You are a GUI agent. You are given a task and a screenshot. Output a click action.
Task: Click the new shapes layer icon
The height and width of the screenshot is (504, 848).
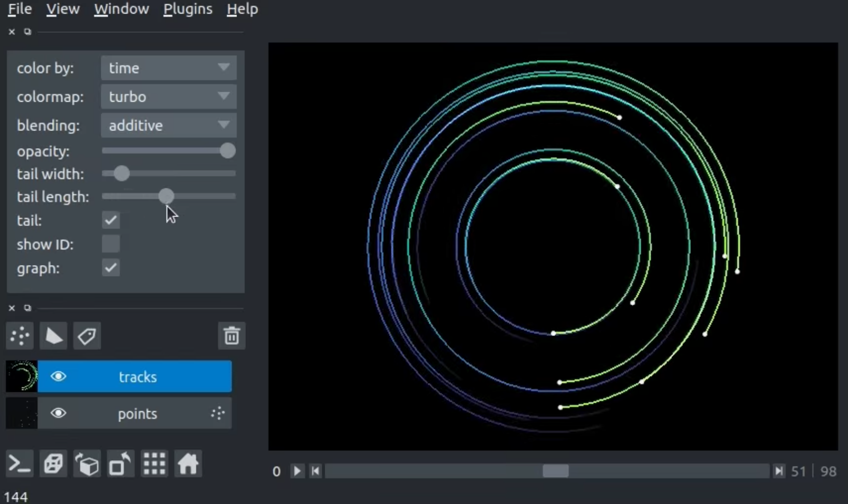point(53,336)
